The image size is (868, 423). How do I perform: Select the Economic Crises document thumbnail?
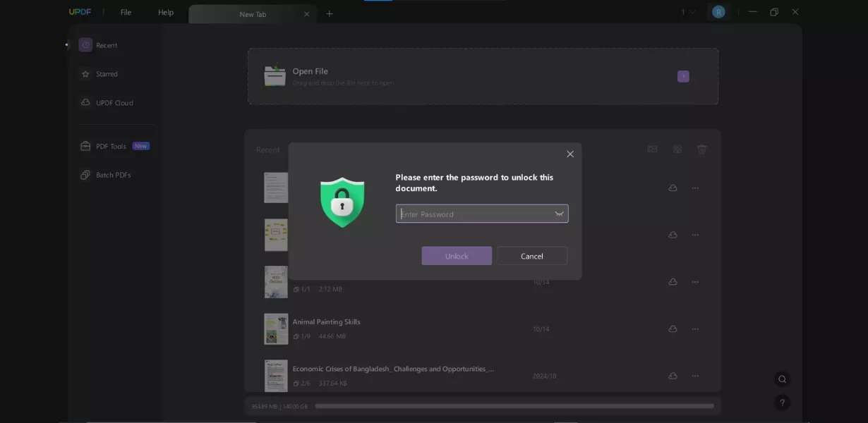coord(276,376)
